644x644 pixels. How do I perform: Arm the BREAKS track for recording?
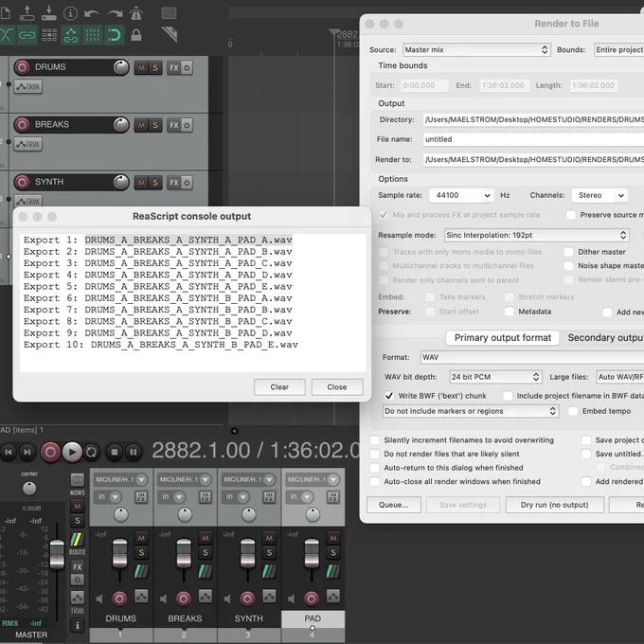(22, 124)
